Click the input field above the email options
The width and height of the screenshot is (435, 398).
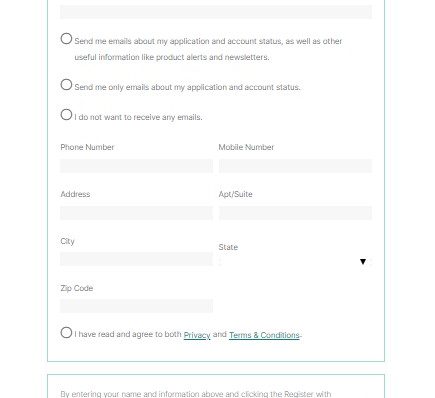(216, 12)
